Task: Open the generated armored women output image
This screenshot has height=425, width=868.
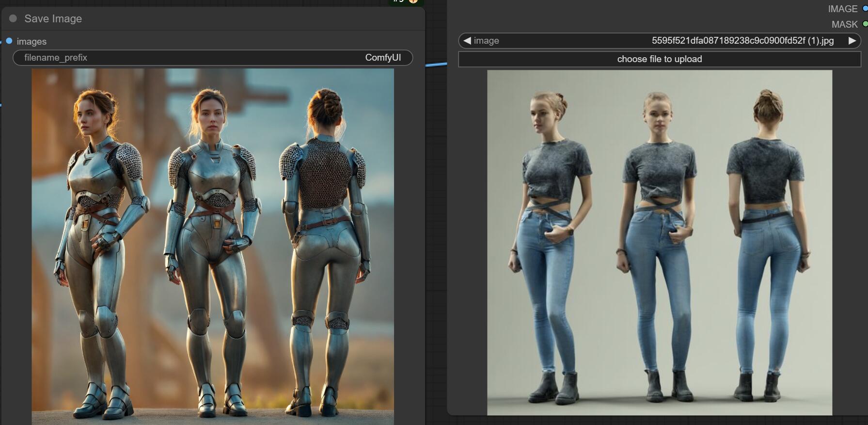Action: (213, 246)
